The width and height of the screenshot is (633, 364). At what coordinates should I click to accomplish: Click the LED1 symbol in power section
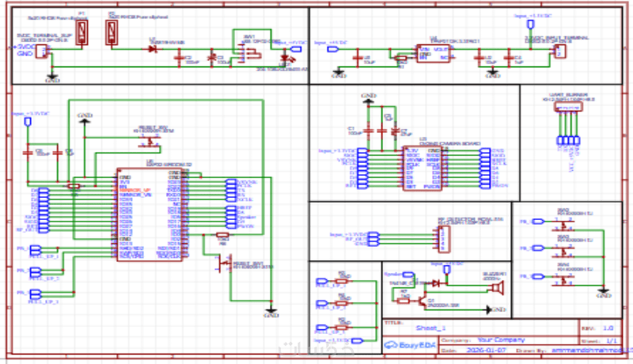coord(287,59)
